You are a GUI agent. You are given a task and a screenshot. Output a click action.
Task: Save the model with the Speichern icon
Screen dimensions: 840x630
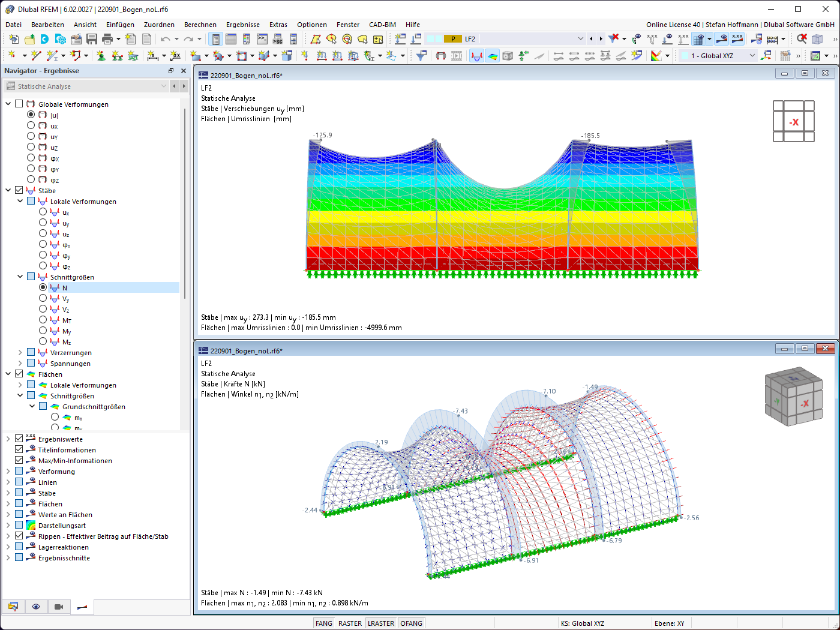(x=91, y=38)
